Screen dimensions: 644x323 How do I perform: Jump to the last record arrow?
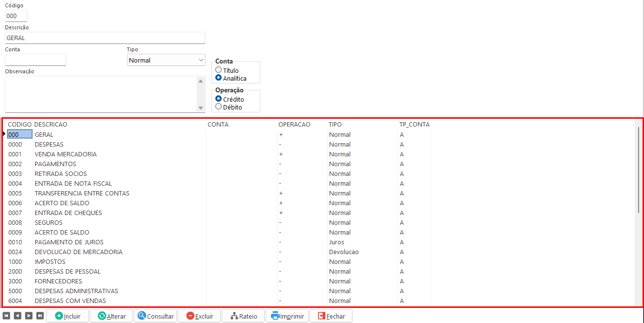(40, 316)
